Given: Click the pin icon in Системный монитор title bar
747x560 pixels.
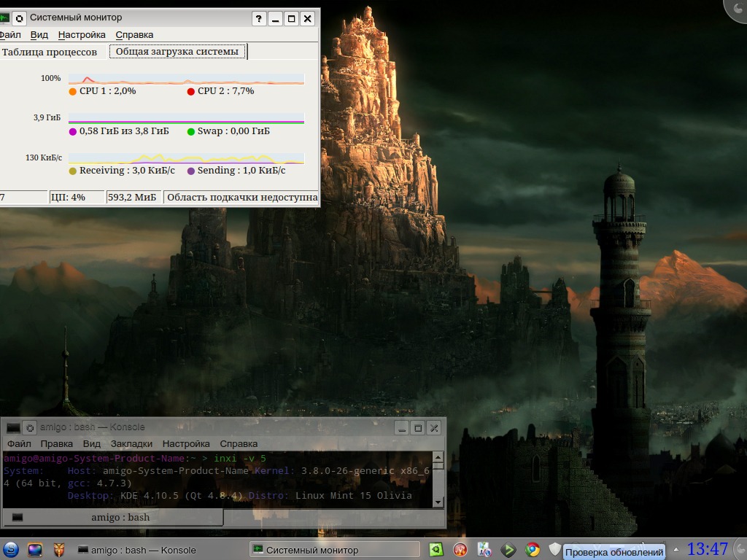Looking at the screenshot, I should (x=19, y=18).
